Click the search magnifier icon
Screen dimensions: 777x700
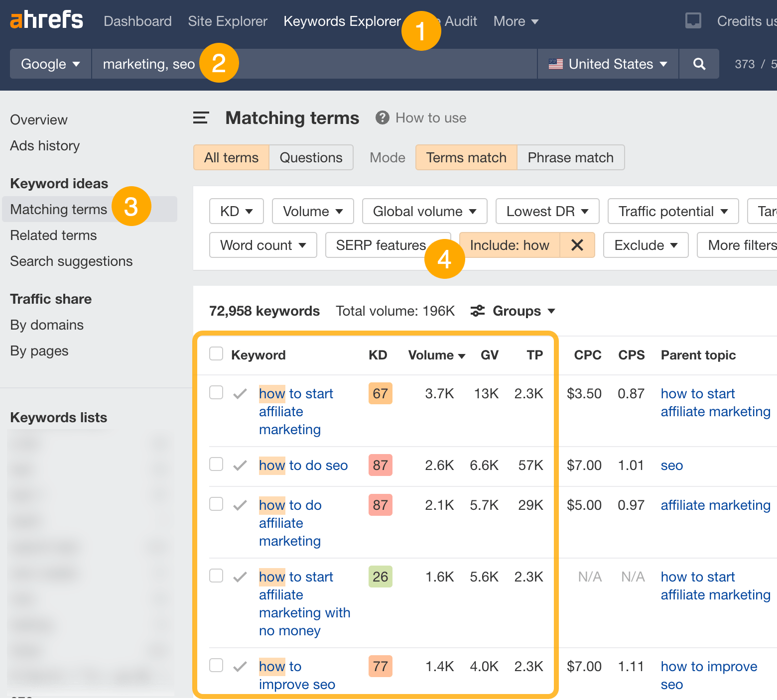pyautogui.click(x=699, y=64)
